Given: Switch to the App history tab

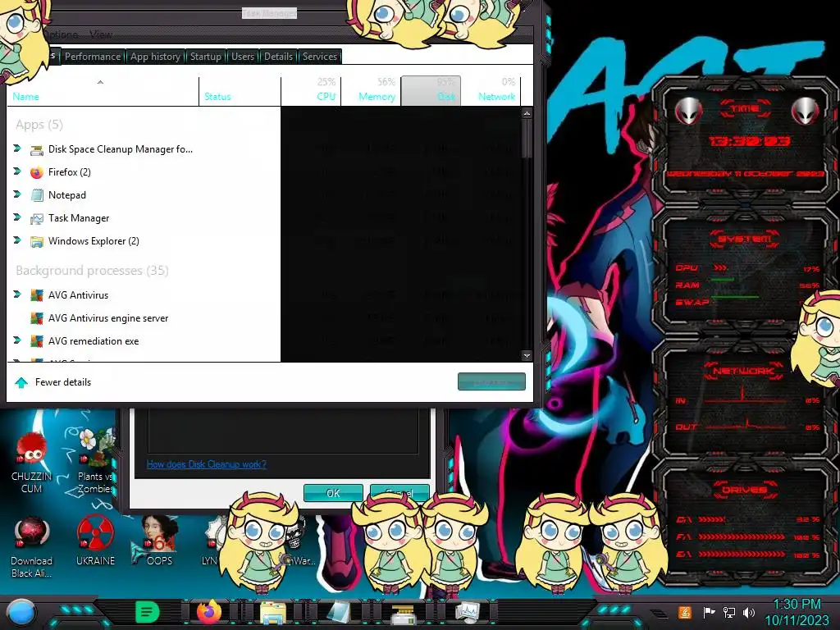Looking at the screenshot, I should coord(155,57).
